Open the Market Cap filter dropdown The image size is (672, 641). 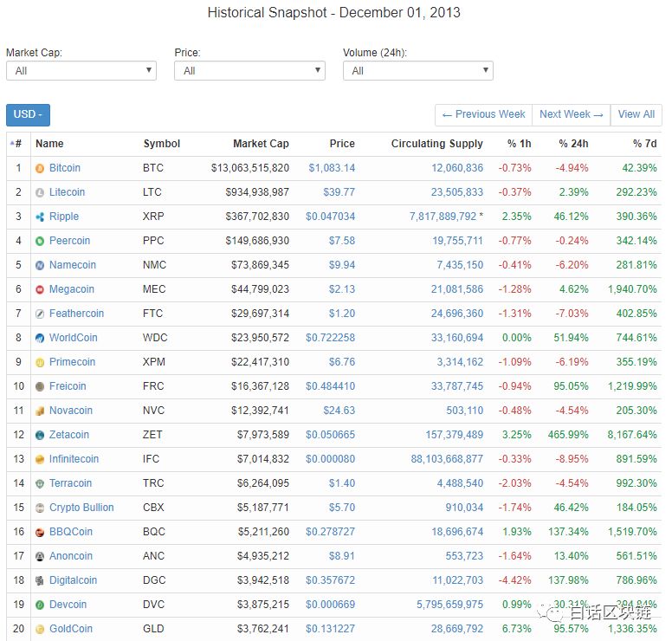click(81, 71)
